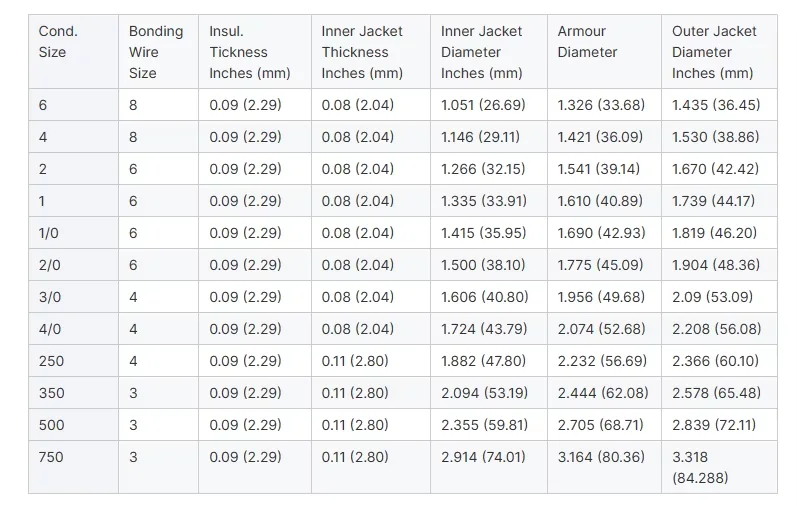
Task: Click the "Outer Jacket Diameter" column header
Action: (x=714, y=52)
